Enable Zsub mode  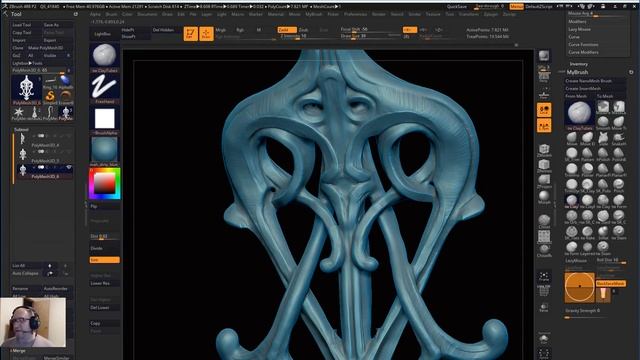point(304,30)
